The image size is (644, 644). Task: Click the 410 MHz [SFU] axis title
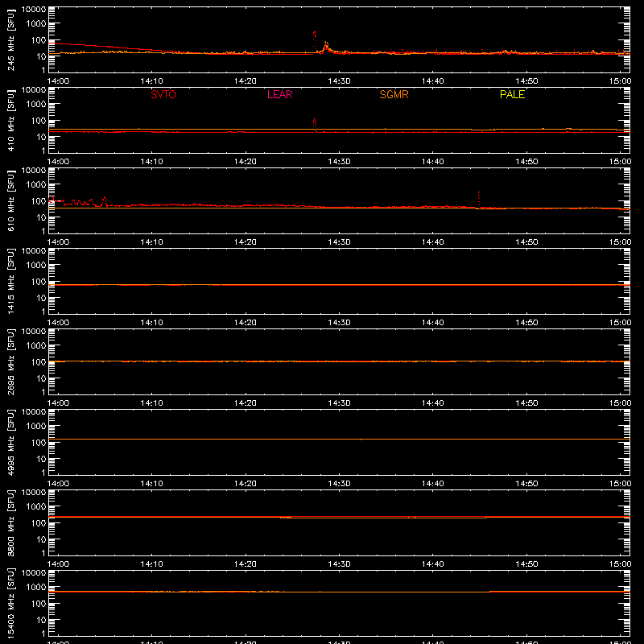[10, 120]
